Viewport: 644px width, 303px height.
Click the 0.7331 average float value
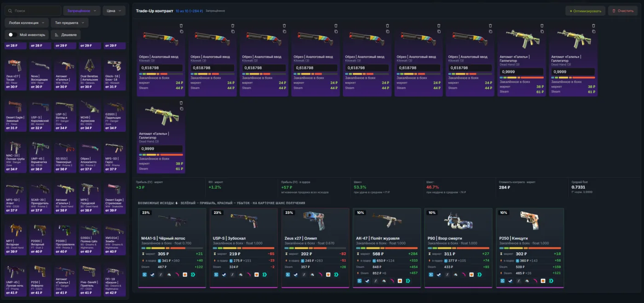coord(579,187)
